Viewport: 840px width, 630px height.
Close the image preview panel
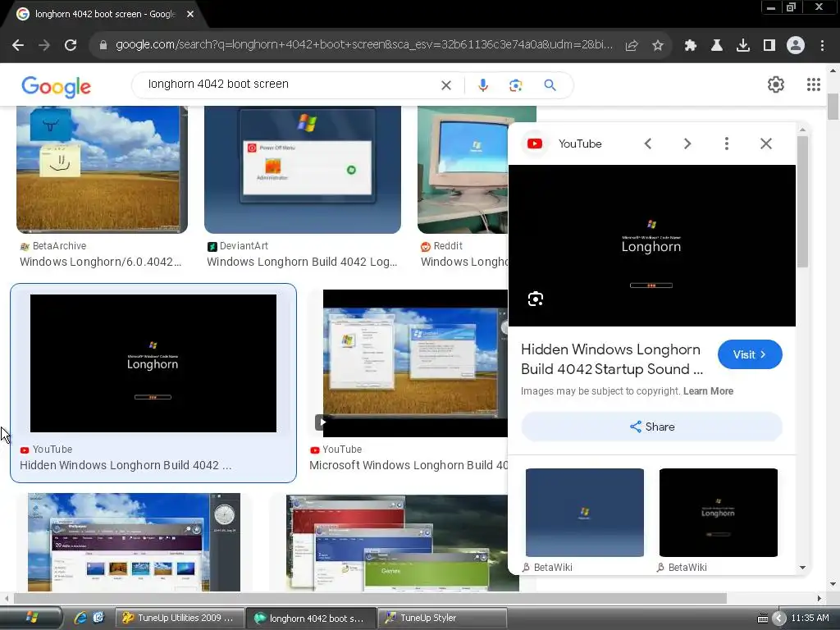tap(766, 144)
